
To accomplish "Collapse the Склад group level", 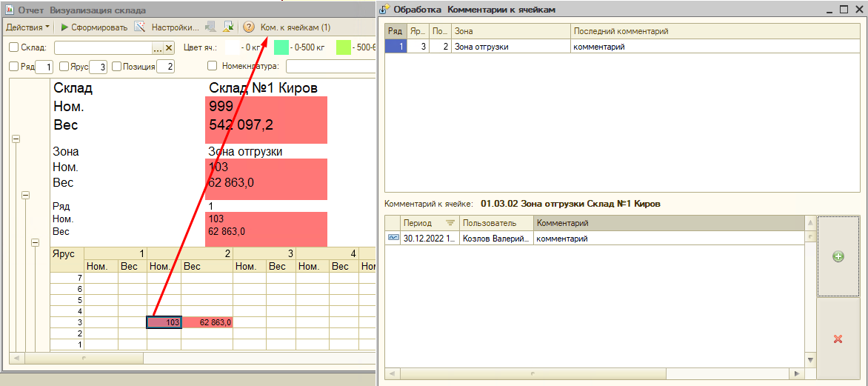I will (x=16, y=139).
